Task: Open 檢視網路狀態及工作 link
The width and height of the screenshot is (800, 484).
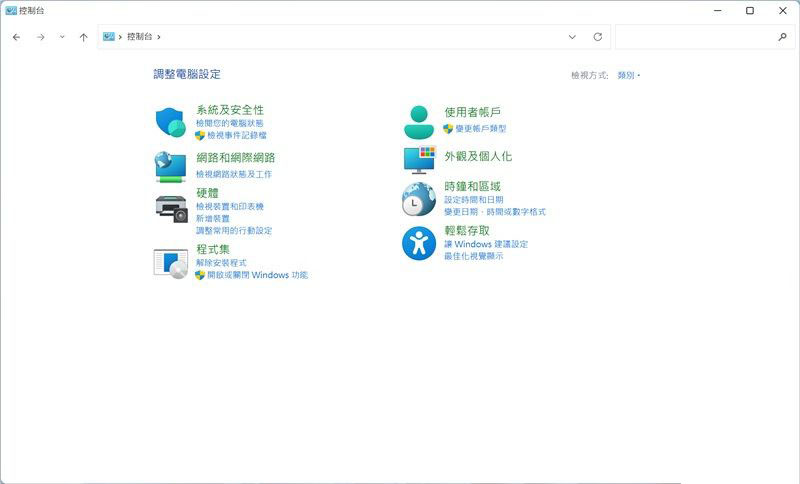Action: (233, 174)
